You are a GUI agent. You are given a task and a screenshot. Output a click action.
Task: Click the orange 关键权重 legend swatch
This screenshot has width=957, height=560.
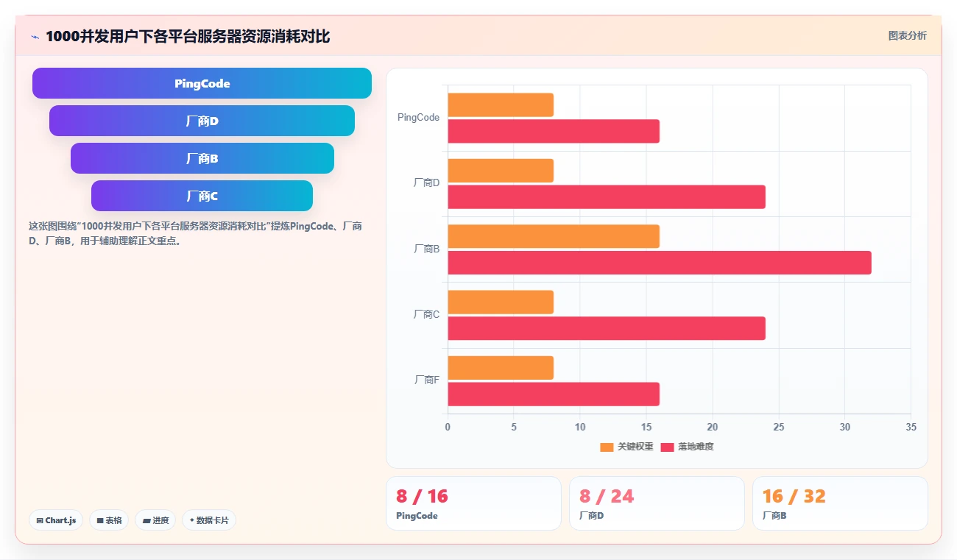tap(607, 447)
